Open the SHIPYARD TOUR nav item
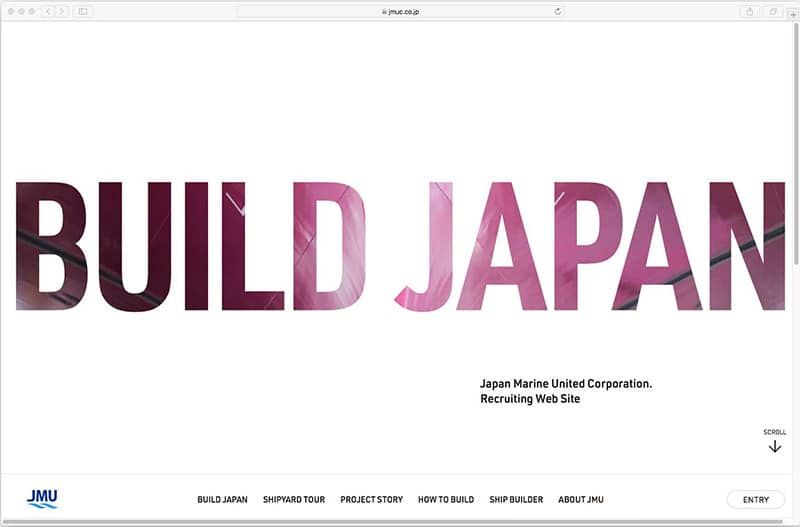Screen dimensions: 800x527 point(294,499)
